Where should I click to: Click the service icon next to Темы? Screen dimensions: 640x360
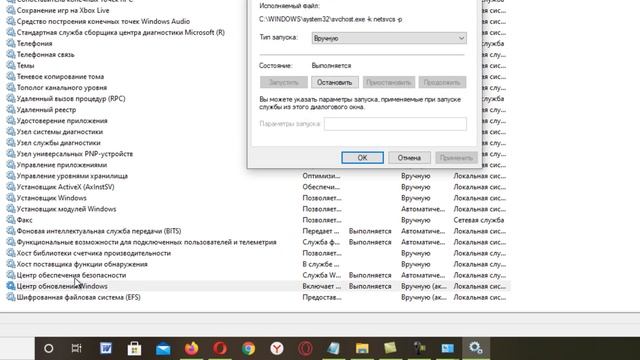pyautogui.click(x=11, y=65)
